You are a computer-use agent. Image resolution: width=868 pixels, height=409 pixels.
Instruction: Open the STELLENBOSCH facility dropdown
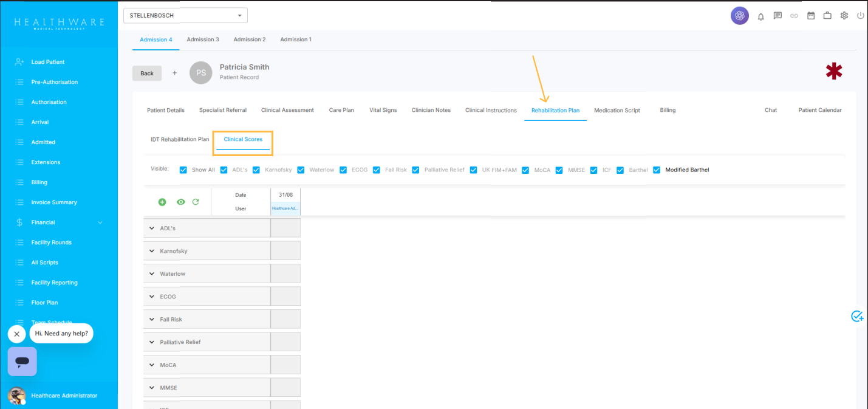pos(185,15)
